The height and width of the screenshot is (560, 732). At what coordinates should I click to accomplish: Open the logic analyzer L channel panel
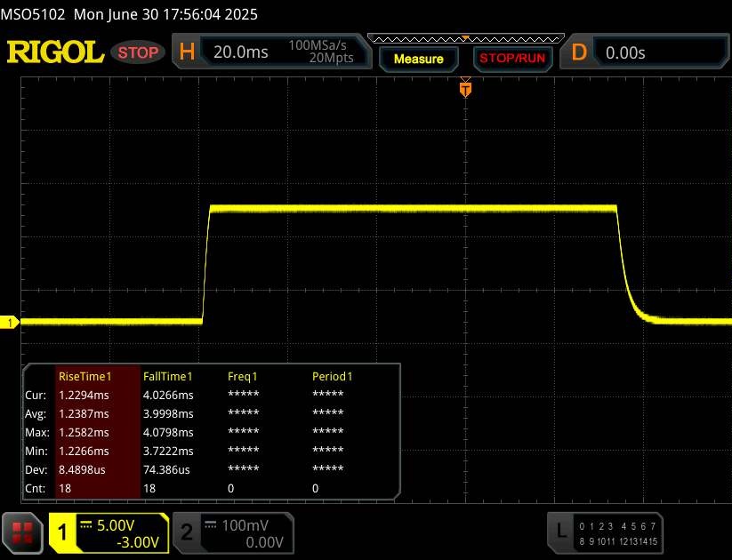pyautogui.click(x=605, y=533)
